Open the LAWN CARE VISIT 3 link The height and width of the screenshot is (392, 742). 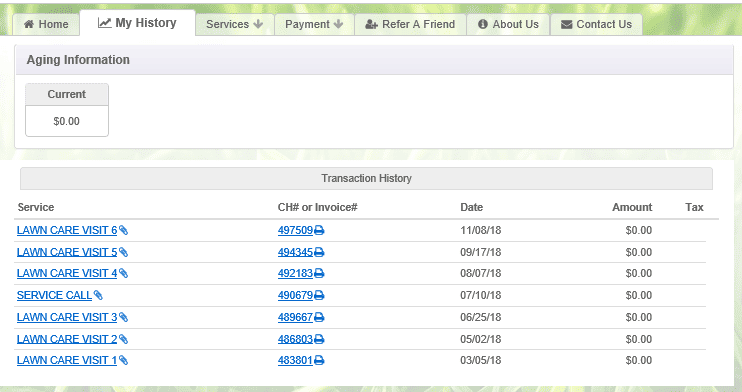pos(67,317)
